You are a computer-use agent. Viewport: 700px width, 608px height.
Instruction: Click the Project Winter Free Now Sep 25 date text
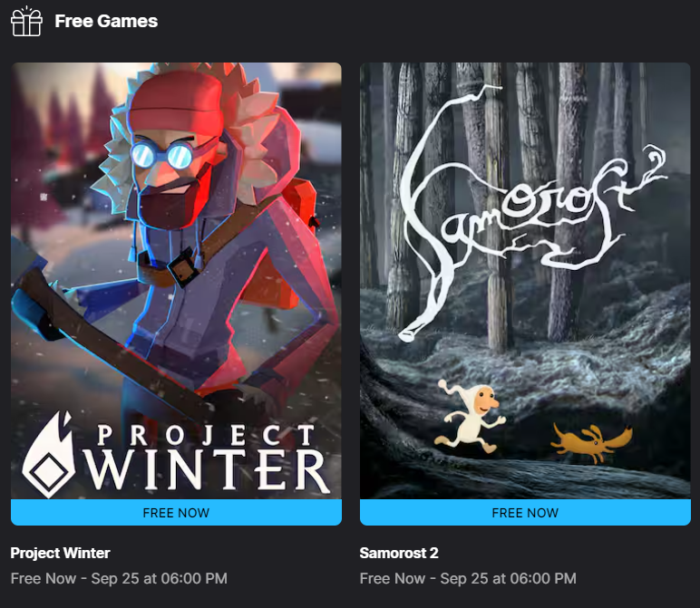coord(119,578)
